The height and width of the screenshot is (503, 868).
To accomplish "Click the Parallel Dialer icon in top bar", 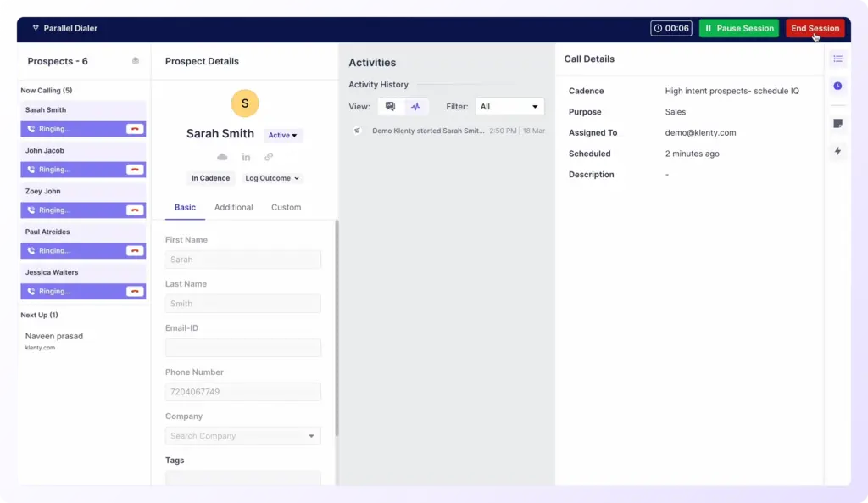I will [x=34, y=27].
